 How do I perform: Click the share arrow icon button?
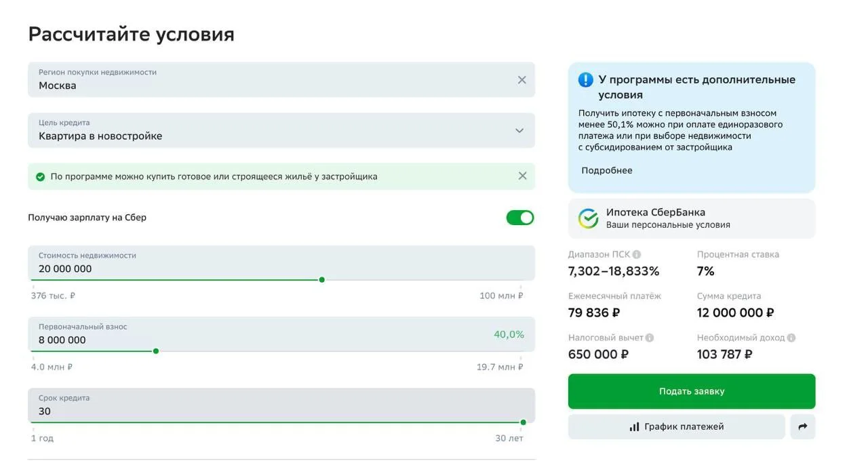tap(803, 427)
